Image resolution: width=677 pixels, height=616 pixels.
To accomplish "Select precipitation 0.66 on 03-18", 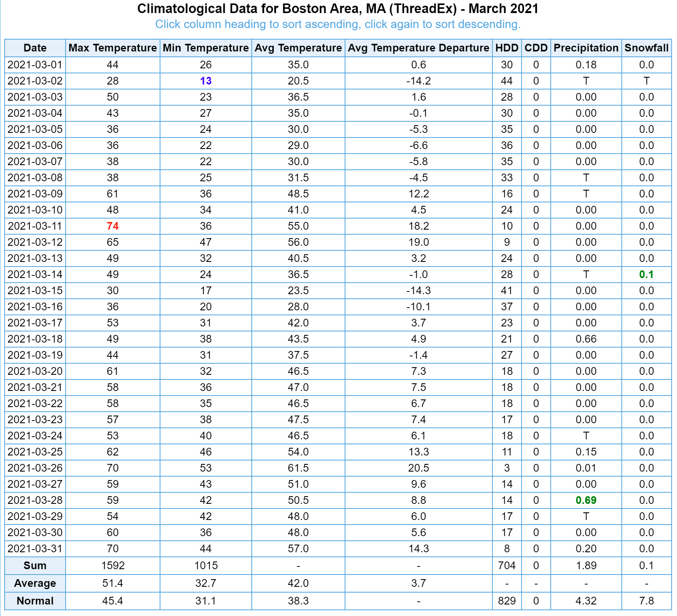I will (x=586, y=339).
